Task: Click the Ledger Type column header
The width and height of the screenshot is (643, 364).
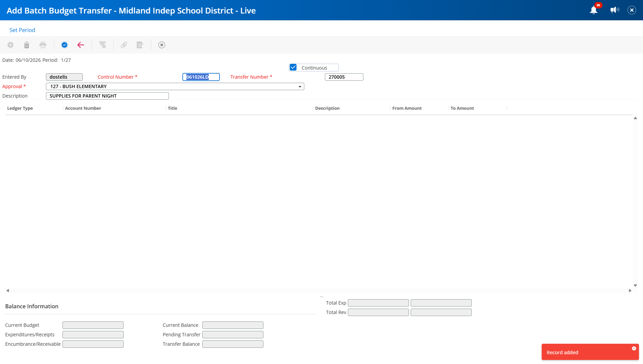Action: (x=20, y=108)
